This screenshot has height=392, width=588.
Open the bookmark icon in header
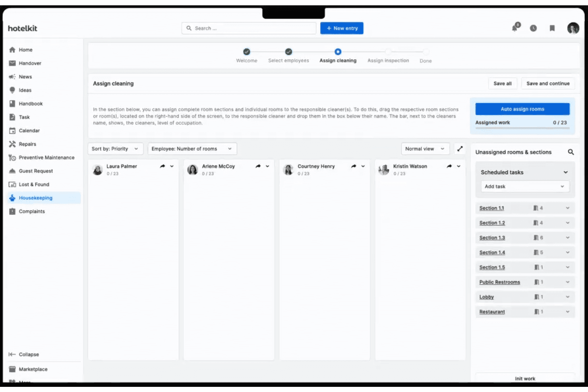tap(552, 28)
